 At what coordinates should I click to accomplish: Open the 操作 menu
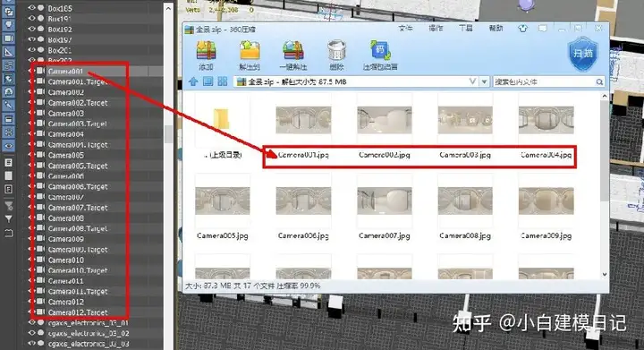point(436,29)
